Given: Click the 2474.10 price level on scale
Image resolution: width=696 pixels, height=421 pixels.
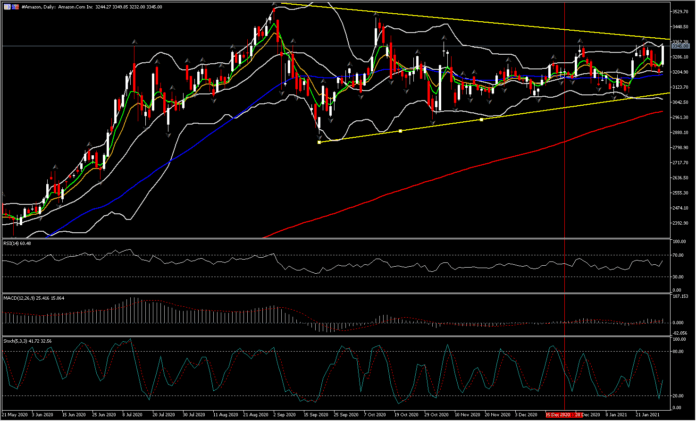Looking at the screenshot, I should coord(680,208).
